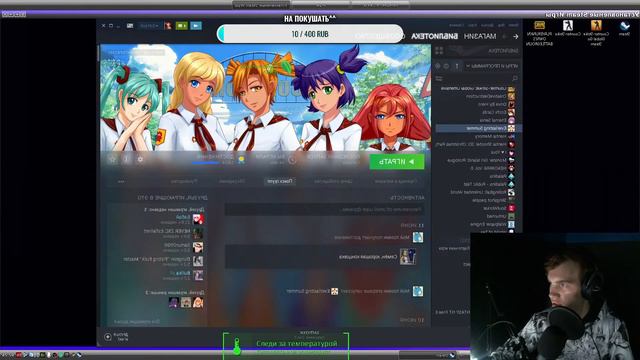
Task: Switch to the БИБЛИОТЕКА main tab
Action: click(x=434, y=36)
